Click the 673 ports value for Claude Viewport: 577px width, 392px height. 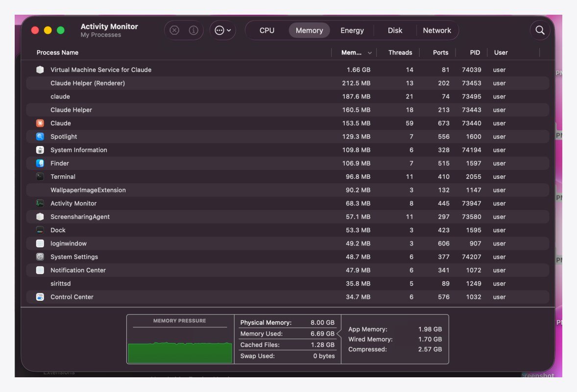tap(443, 123)
